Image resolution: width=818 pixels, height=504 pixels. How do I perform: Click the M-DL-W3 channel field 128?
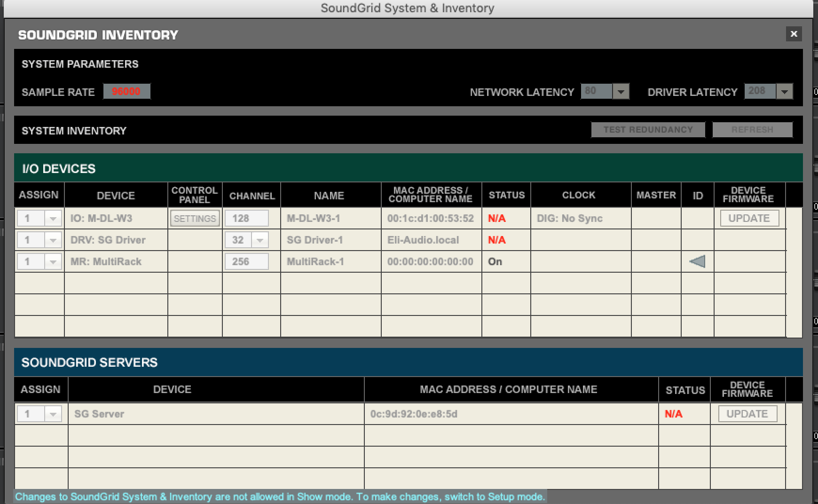(247, 218)
